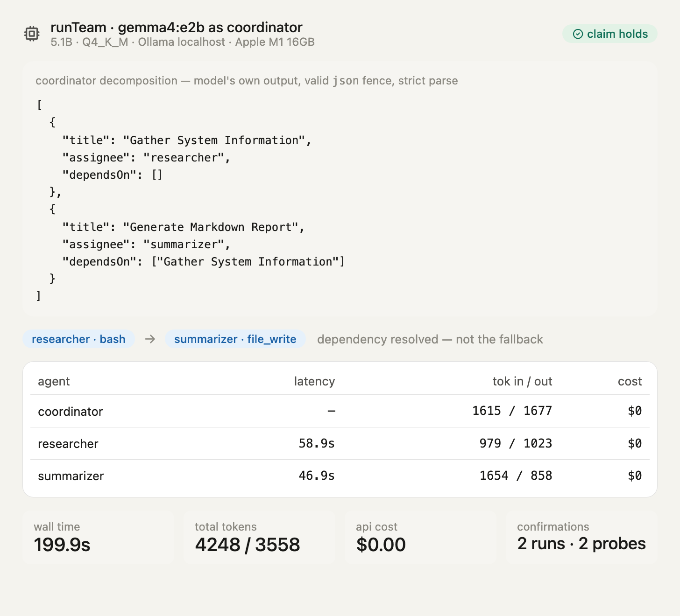Click summarizer latency 46.9s
Screen dimensions: 680x616
pos(317,476)
